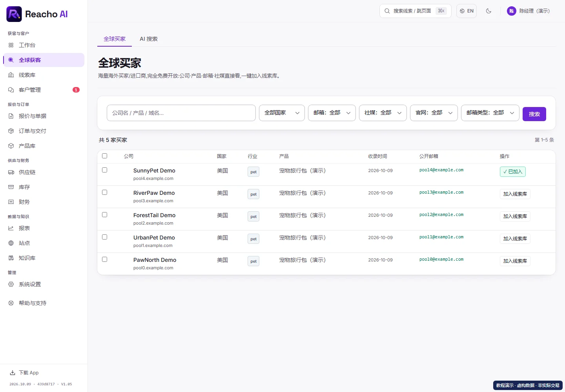The width and height of the screenshot is (565, 392).
Task: Click the ⌘K shortcut badge
Action: tap(441, 11)
